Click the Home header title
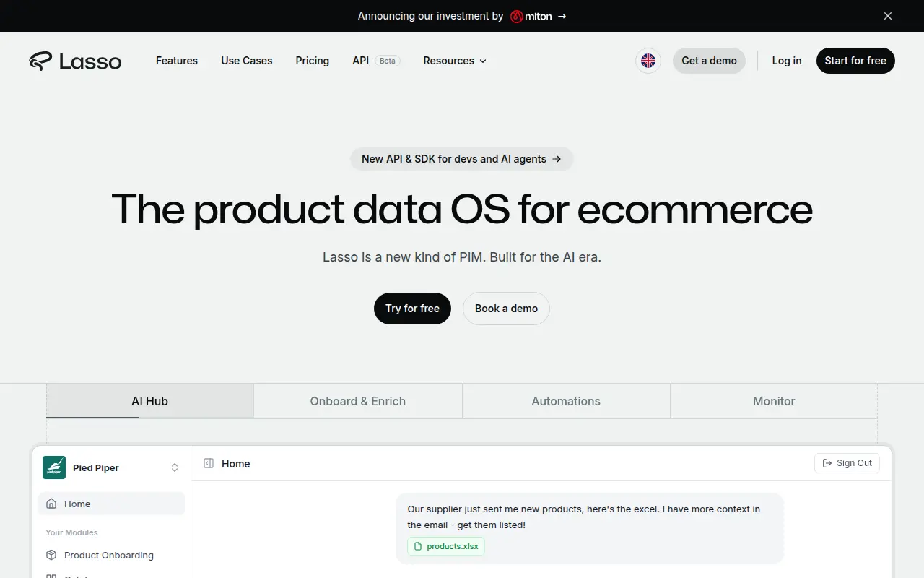Image resolution: width=924 pixels, height=578 pixels. point(235,464)
